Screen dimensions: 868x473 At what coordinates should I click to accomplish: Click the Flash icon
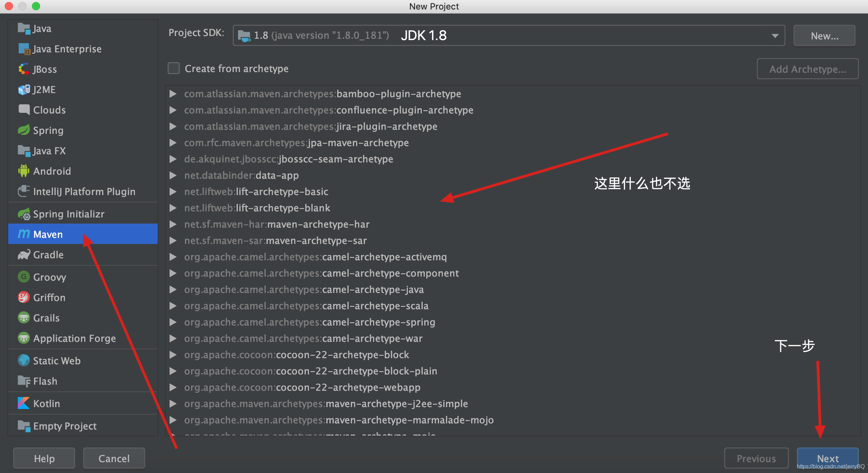click(24, 381)
